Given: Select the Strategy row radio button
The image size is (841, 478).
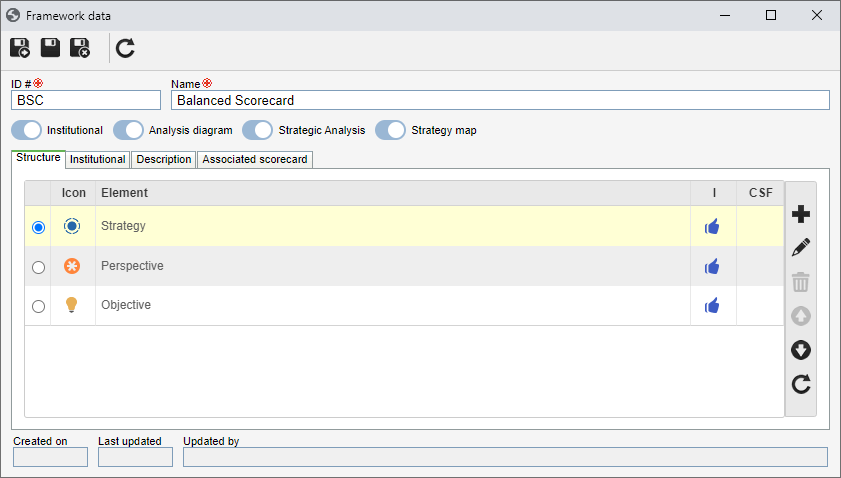Looking at the screenshot, I should tap(38, 227).
